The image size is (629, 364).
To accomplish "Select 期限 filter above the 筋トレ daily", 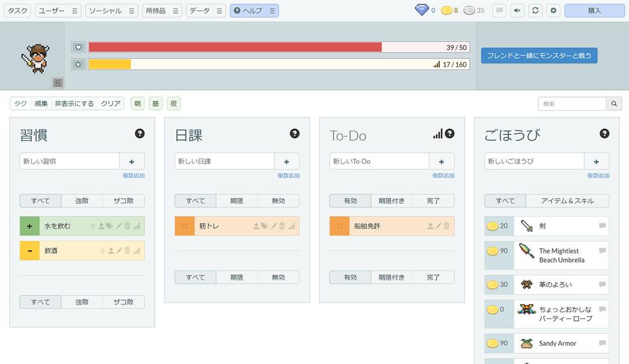I will tap(237, 200).
